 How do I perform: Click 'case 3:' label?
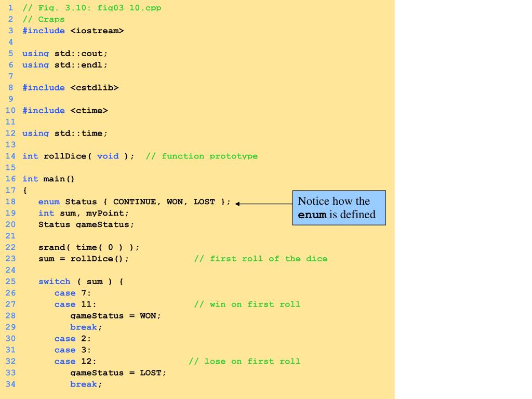(73, 350)
